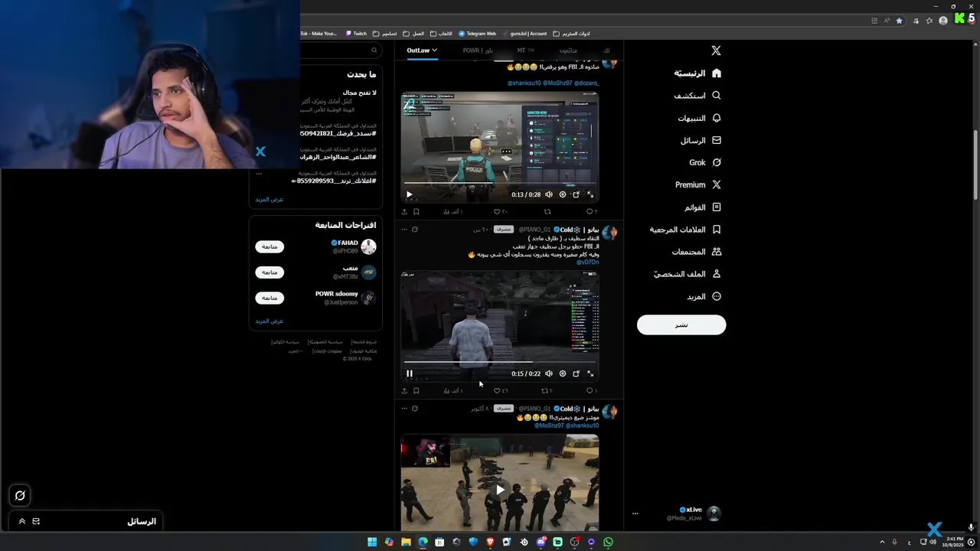Open more options on the 8 أكتوبر post
The width and height of the screenshot is (980, 551).
403,409
